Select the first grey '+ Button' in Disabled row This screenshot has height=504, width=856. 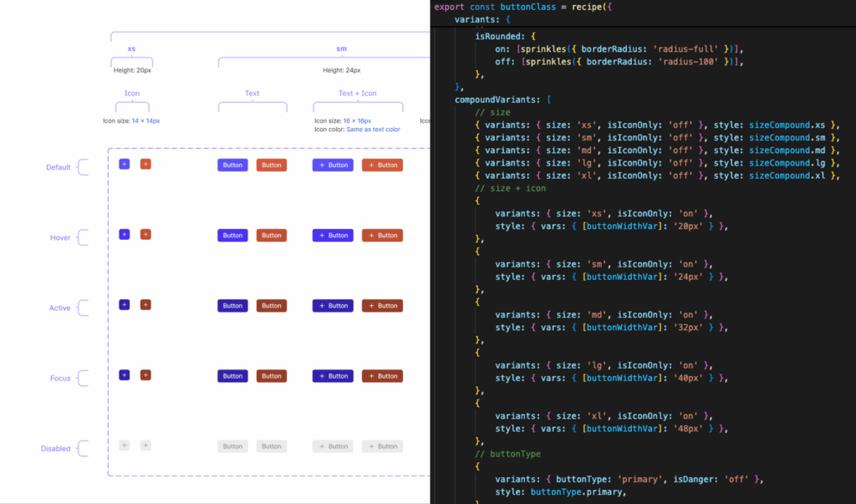[x=333, y=446]
